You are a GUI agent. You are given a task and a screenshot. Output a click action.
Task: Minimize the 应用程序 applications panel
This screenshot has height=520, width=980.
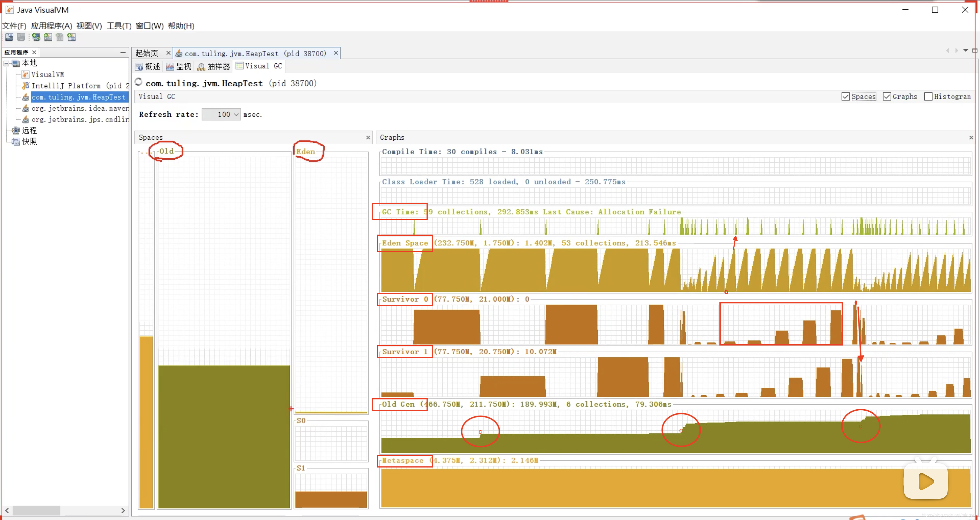123,52
